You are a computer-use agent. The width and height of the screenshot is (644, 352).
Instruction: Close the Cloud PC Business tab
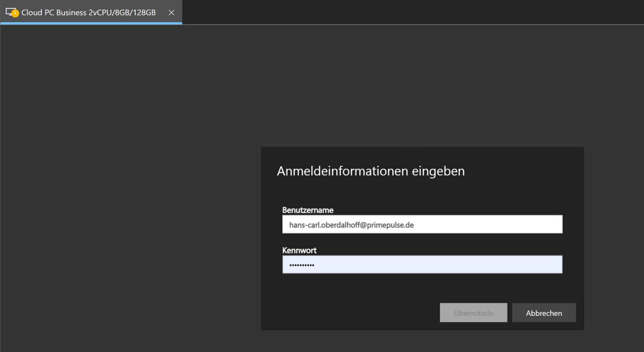171,12
